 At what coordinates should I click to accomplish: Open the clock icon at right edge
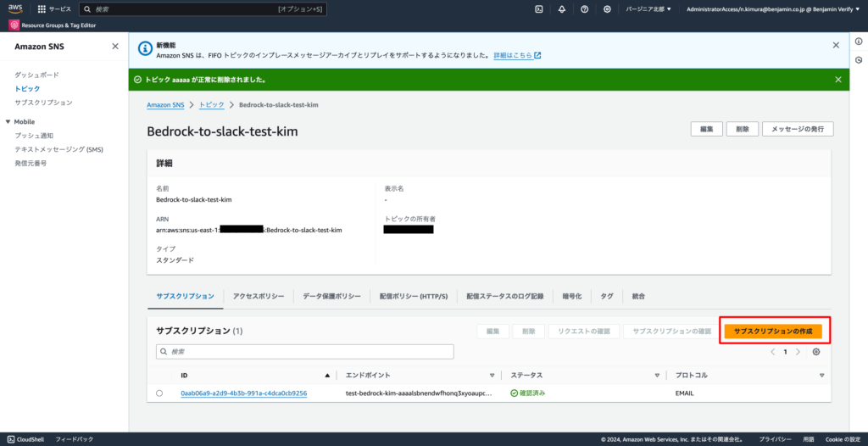[x=859, y=60]
